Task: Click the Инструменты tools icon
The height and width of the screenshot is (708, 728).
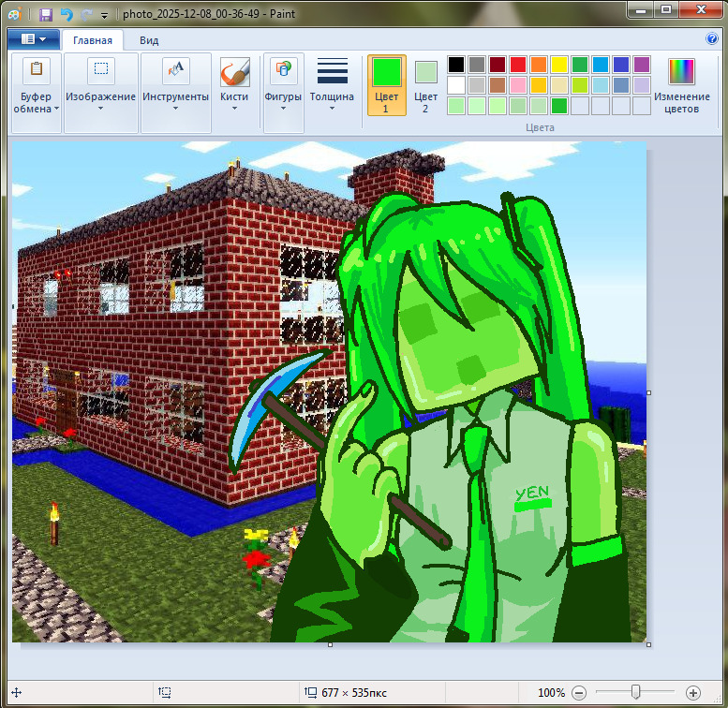Action: point(175,70)
